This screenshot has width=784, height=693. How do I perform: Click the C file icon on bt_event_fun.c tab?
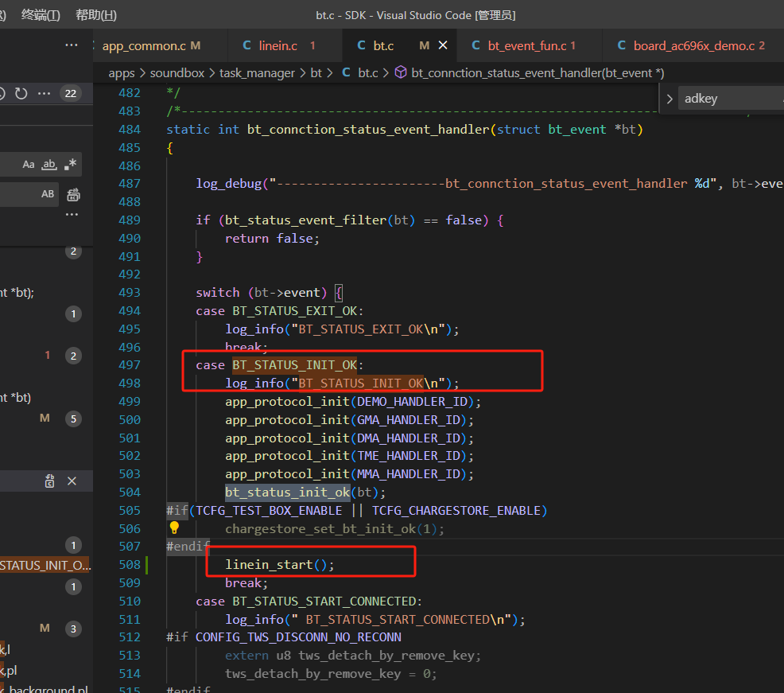coord(476,45)
